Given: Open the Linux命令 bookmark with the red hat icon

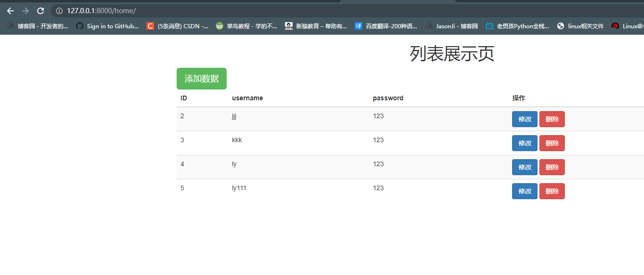Looking at the screenshot, I should [x=628, y=26].
